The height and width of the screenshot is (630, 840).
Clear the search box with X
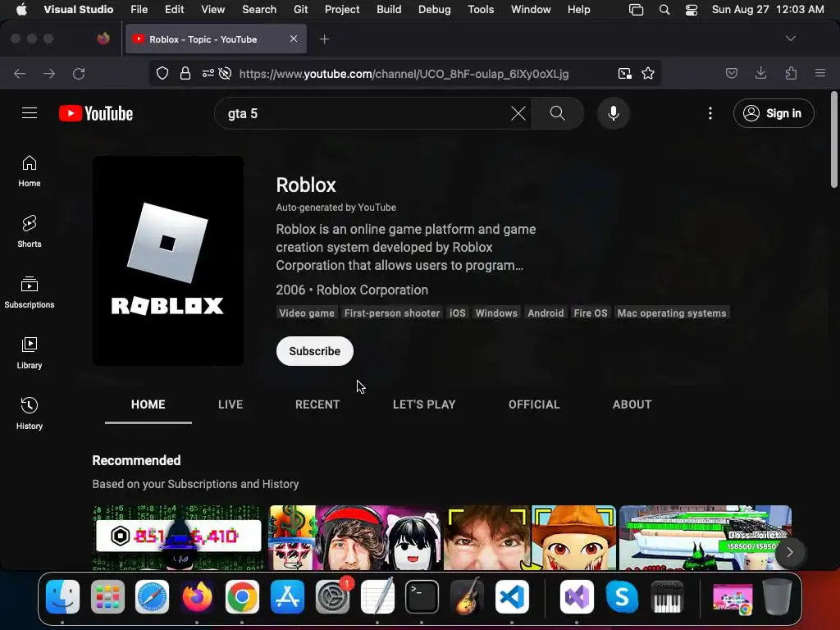coord(518,113)
